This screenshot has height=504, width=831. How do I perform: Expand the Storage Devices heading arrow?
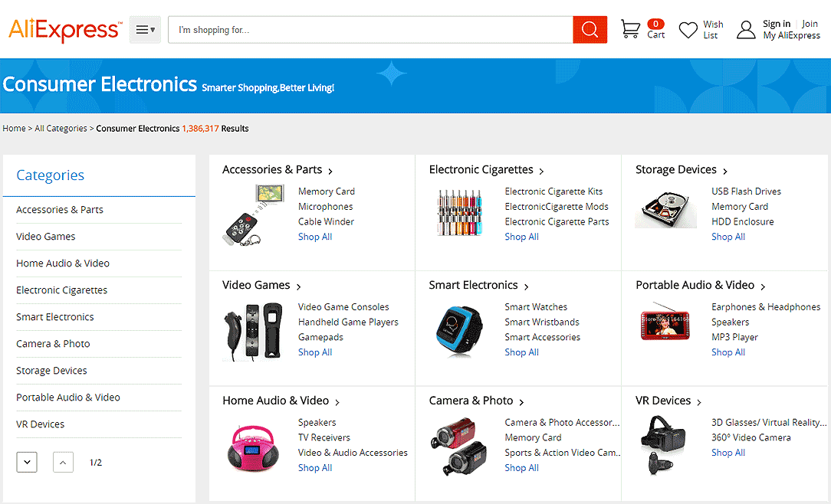click(x=725, y=171)
